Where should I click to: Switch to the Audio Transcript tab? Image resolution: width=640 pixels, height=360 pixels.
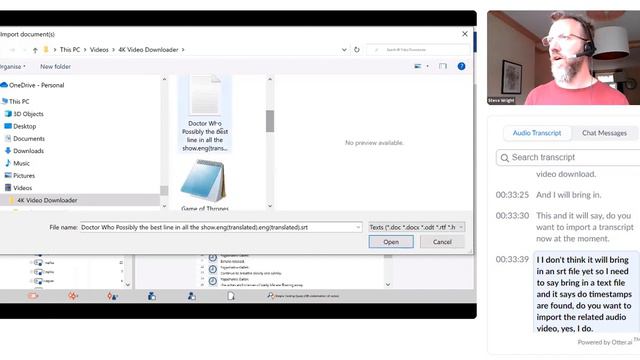click(x=537, y=133)
